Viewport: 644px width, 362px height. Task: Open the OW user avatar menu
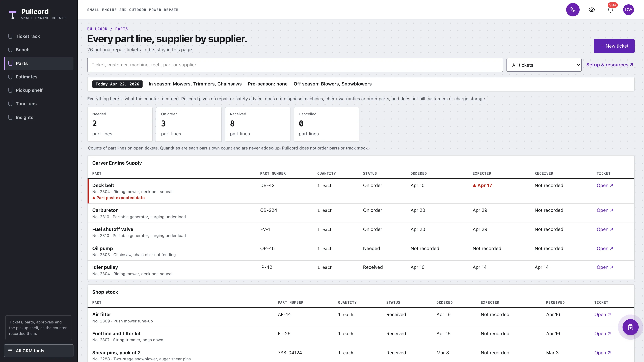(x=629, y=10)
